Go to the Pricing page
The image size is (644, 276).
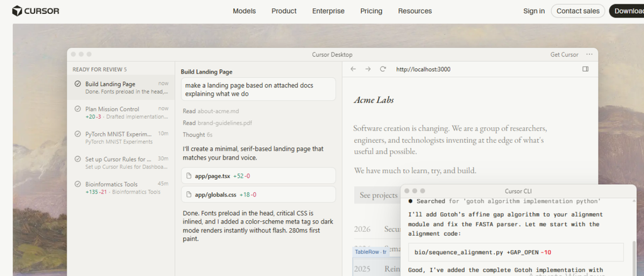tap(371, 11)
